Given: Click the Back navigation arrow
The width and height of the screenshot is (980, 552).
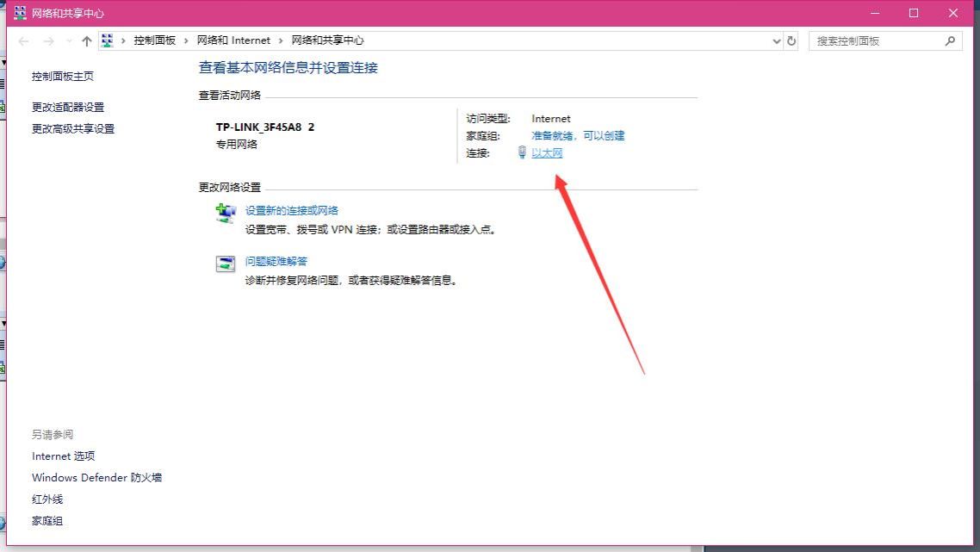Looking at the screenshot, I should (x=24, y=40).
